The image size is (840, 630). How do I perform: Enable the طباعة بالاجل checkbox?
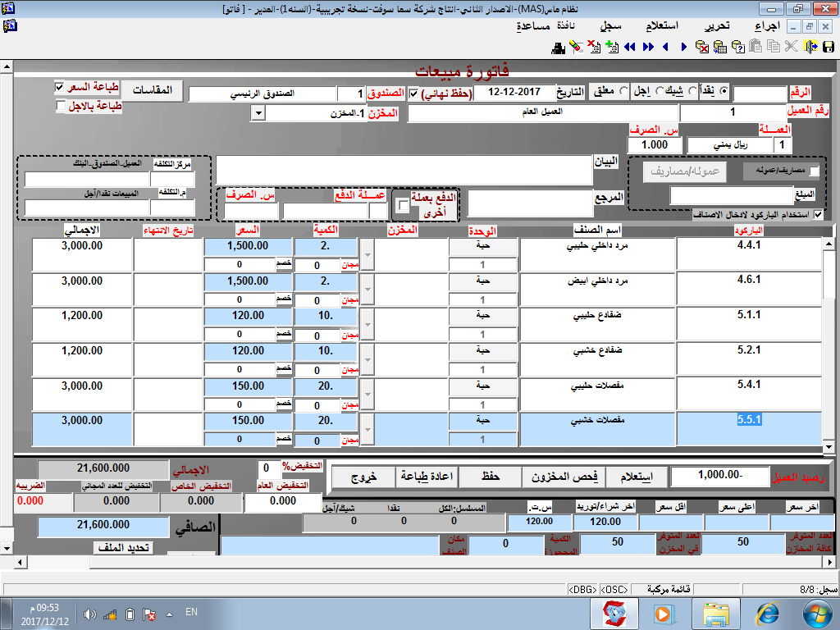click(x=60, y=106)
